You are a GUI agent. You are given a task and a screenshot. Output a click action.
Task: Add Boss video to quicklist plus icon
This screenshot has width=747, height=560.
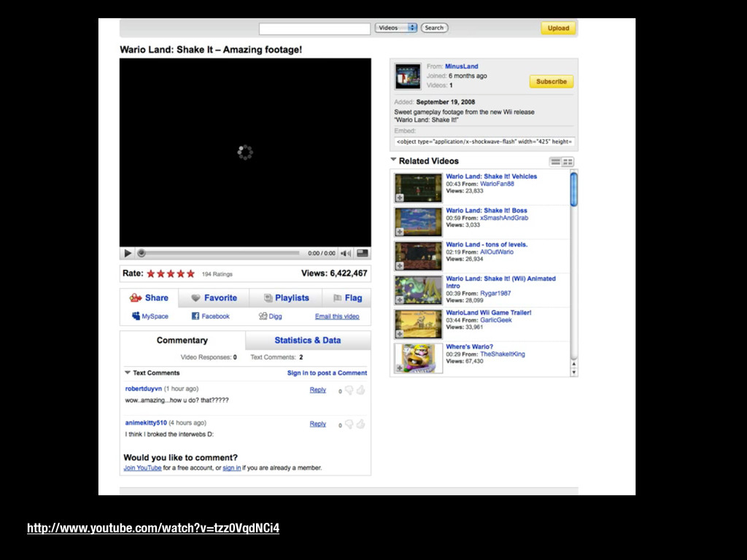point(400,232)
